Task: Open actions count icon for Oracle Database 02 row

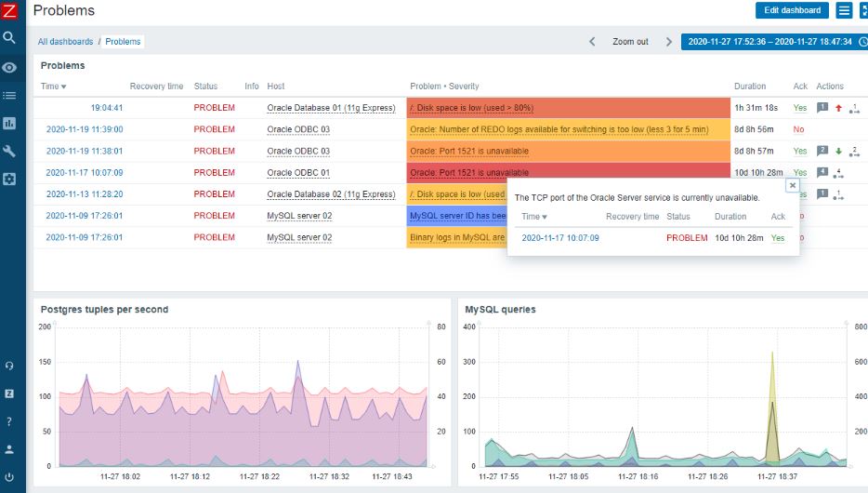Action: (838, 195)
